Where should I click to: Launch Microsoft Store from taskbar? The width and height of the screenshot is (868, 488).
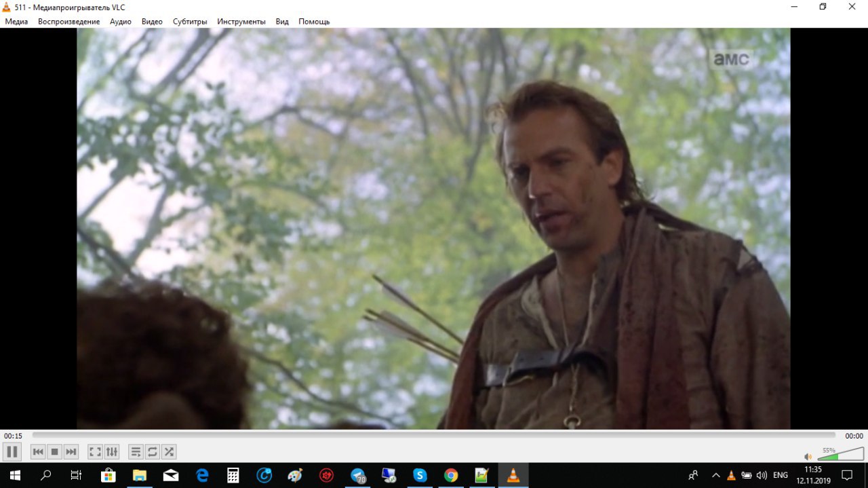point(108,475)
